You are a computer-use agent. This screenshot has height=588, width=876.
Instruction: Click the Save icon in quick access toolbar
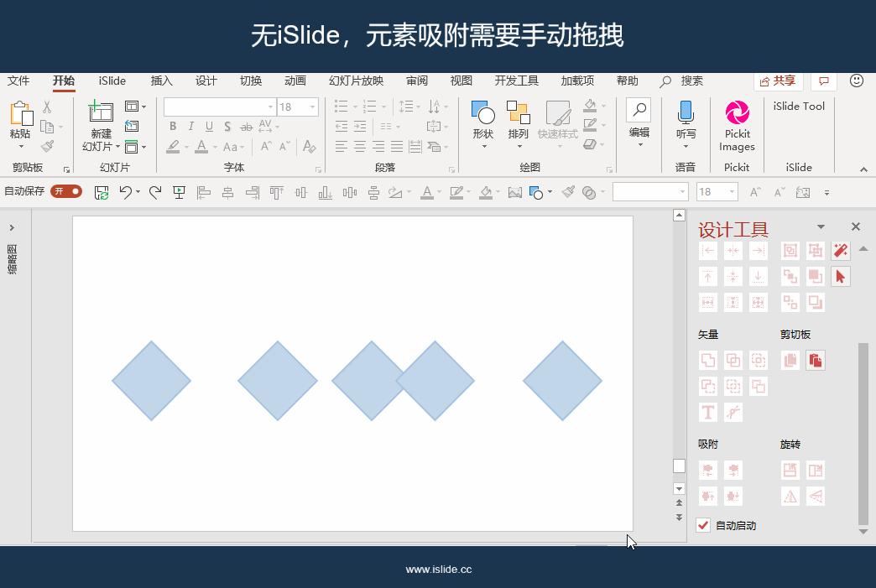click(x=102, y=193)
